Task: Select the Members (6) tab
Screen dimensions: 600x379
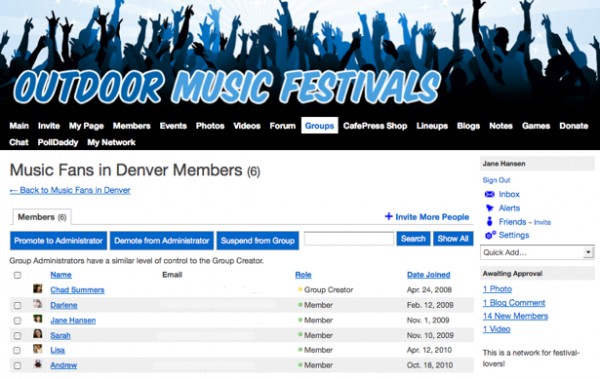Action: (x=42, y=217)
